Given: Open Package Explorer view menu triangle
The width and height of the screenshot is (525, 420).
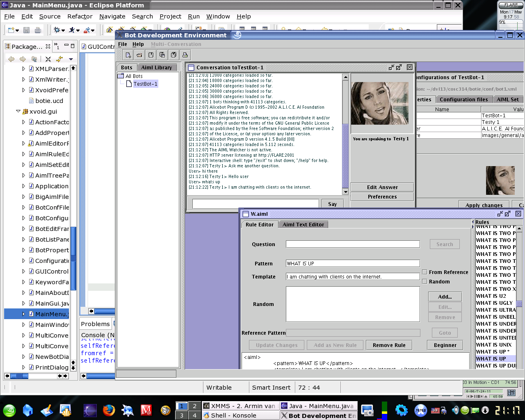Looking at the screenshot, I should [71, 59].
